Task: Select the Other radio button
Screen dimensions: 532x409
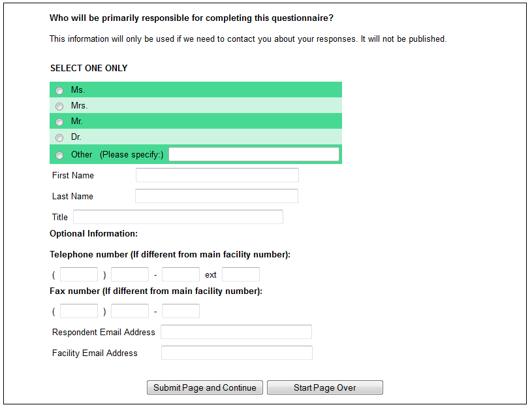Action: coord(59,155)
